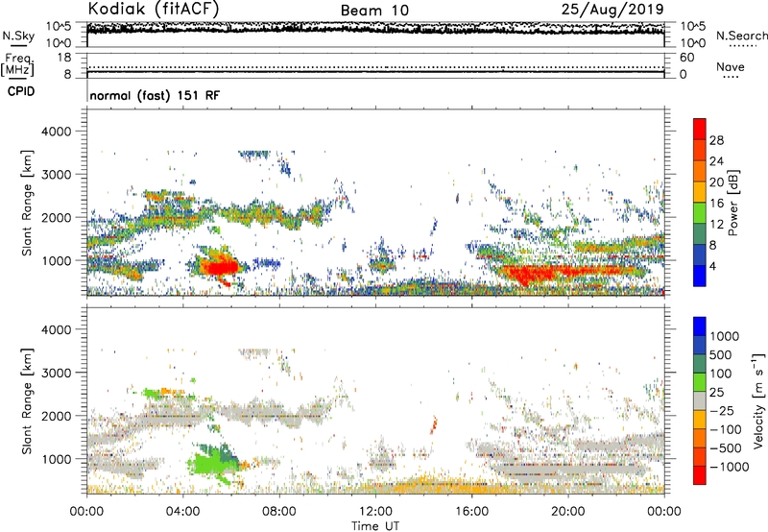Click the '18' frequency axis tick label
Viewport: 768px width, 532px height.
pyautogui.click(x=64, y=58)
